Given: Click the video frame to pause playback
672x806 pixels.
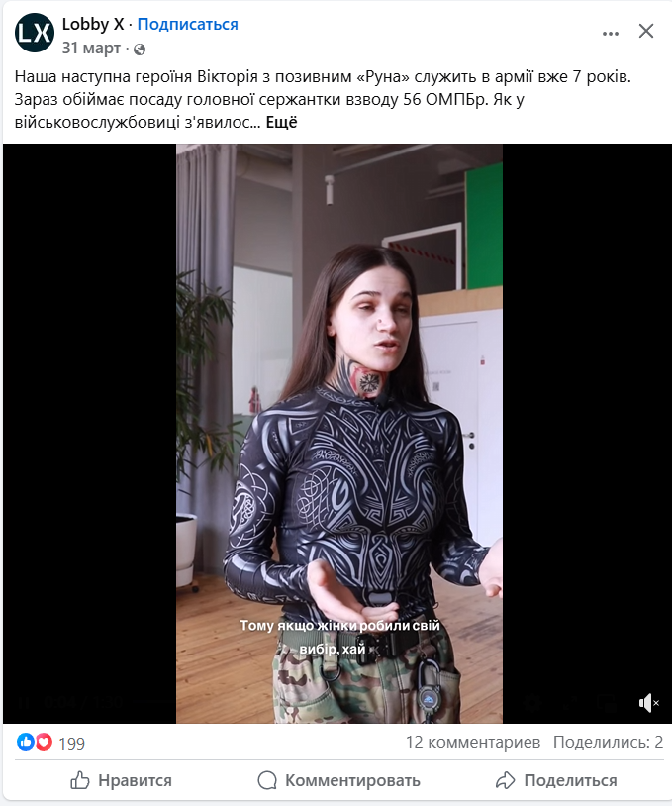Looking at the screenshot, I should coord(339,434).
